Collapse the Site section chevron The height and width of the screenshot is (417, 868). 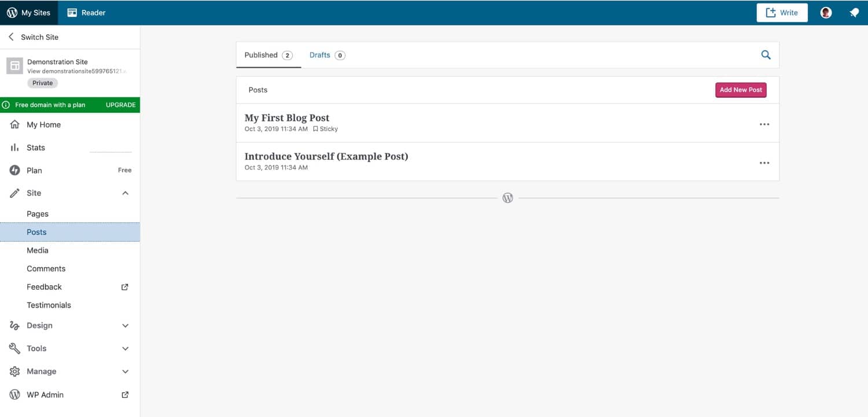coord(126,193)
